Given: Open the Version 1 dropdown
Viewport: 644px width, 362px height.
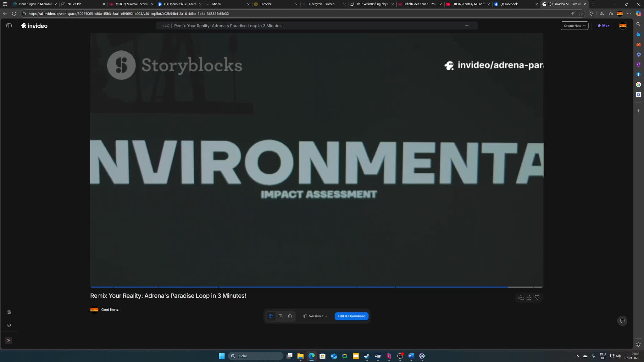Looking at the screenshot, I should 315,316.
